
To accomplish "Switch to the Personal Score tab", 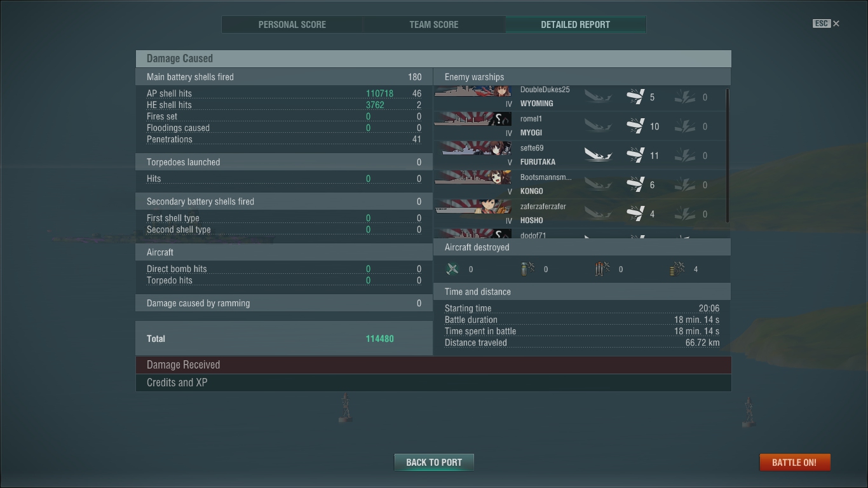I will 292,24.
